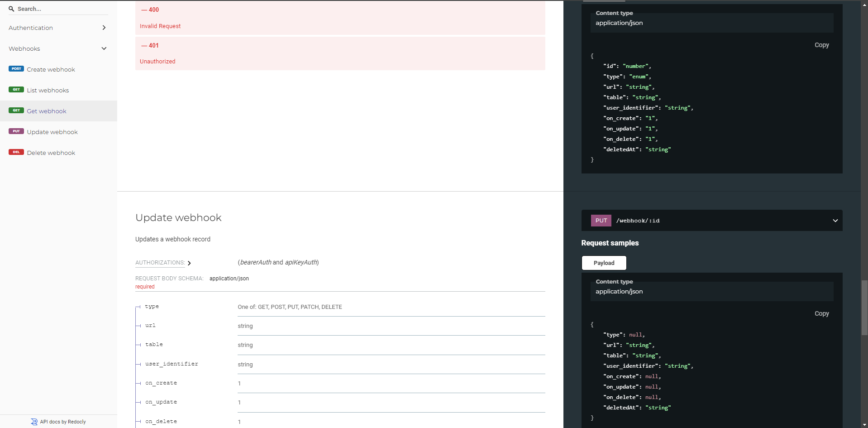868x428 pixels.
Task: Click GET badge beside List webhooks
Action: (x=16, y=90)
